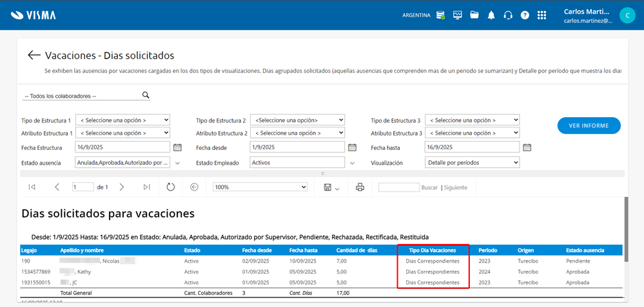Click the back to parent report icon

(194, 187)
